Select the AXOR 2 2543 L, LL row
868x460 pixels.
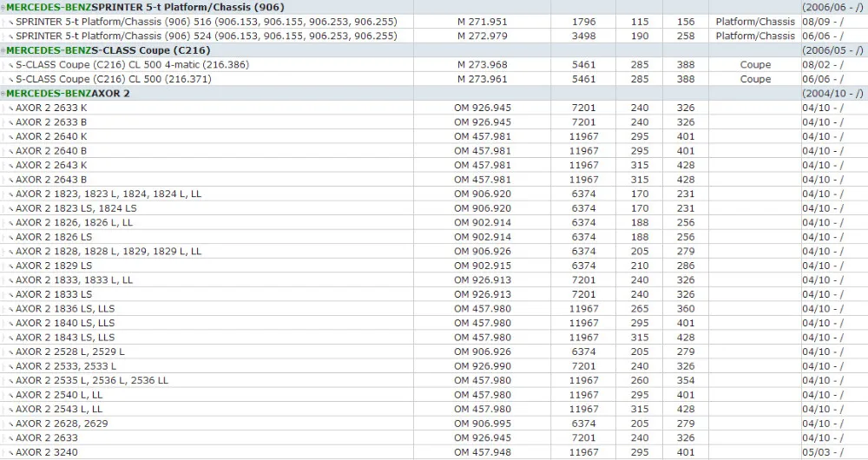coord(59,409)
